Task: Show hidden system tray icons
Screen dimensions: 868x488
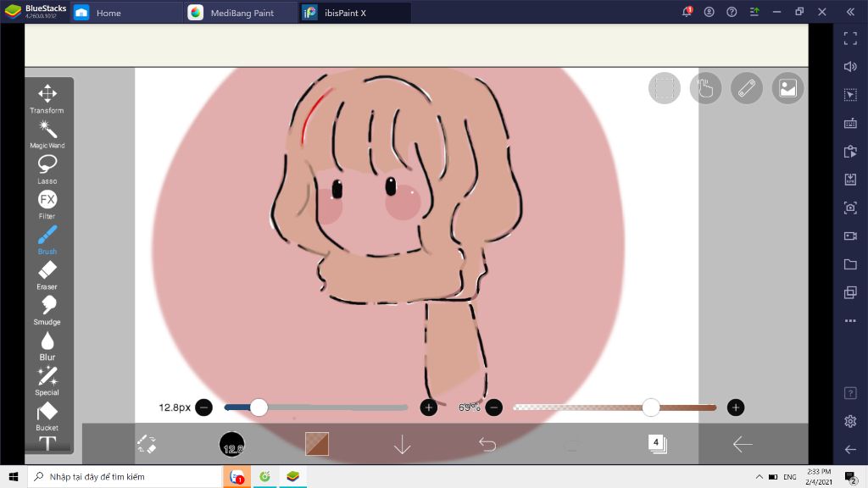Action: point(759,476)
